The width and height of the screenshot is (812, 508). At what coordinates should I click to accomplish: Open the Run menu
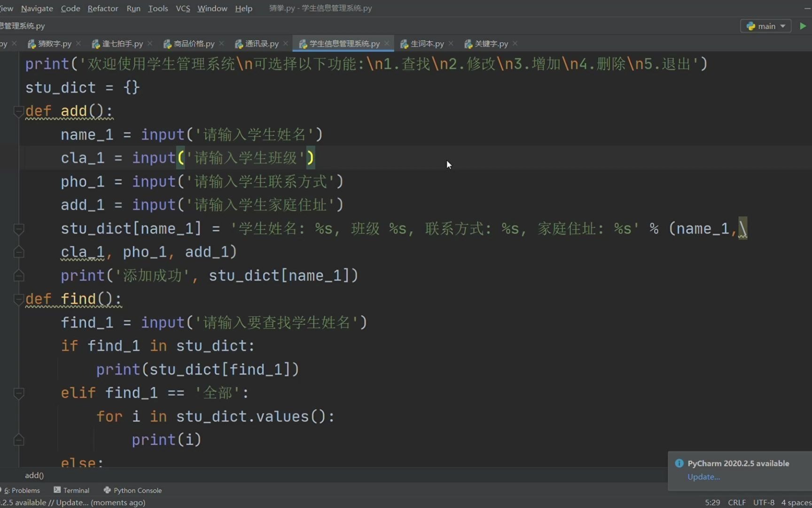(133, 8)
